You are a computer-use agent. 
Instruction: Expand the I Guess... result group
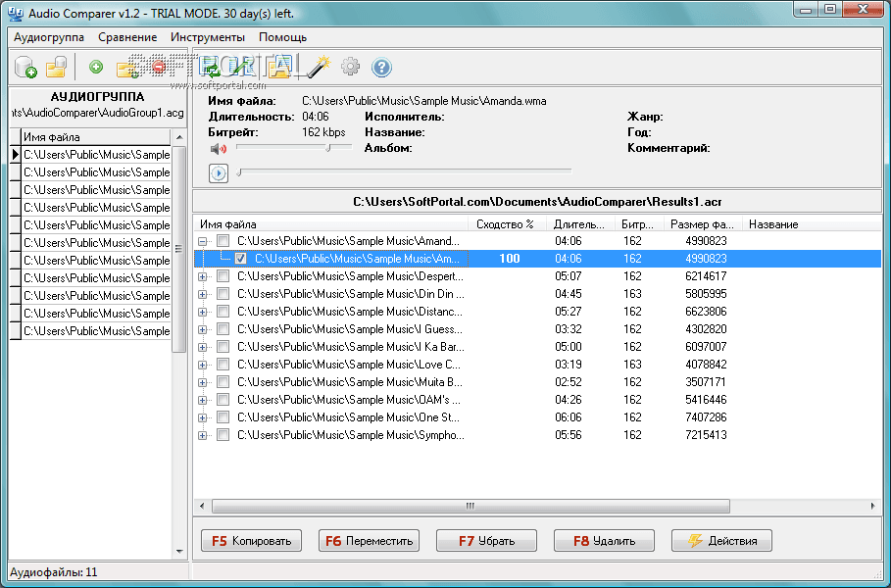click(x=202, y=329)
